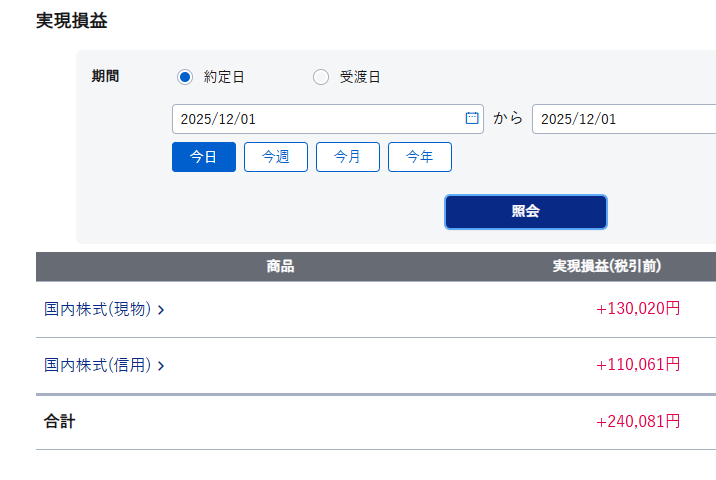Open the calendar picker in start date field
Image resolution: width=716 pixels, height=480 pixels.
[x=472, y=118]
